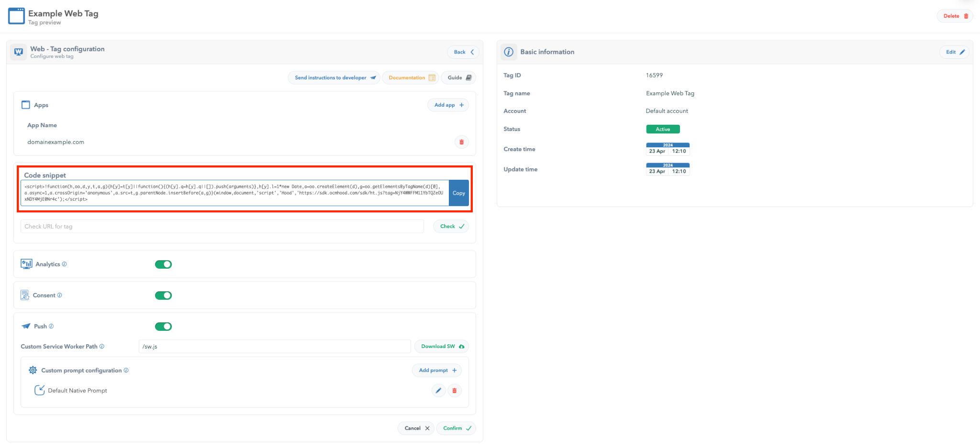Image resolution: width=980 pixels, height=447 pixels.
Task: Click the Push paper plane icon
Action: (x=26, y=326)
